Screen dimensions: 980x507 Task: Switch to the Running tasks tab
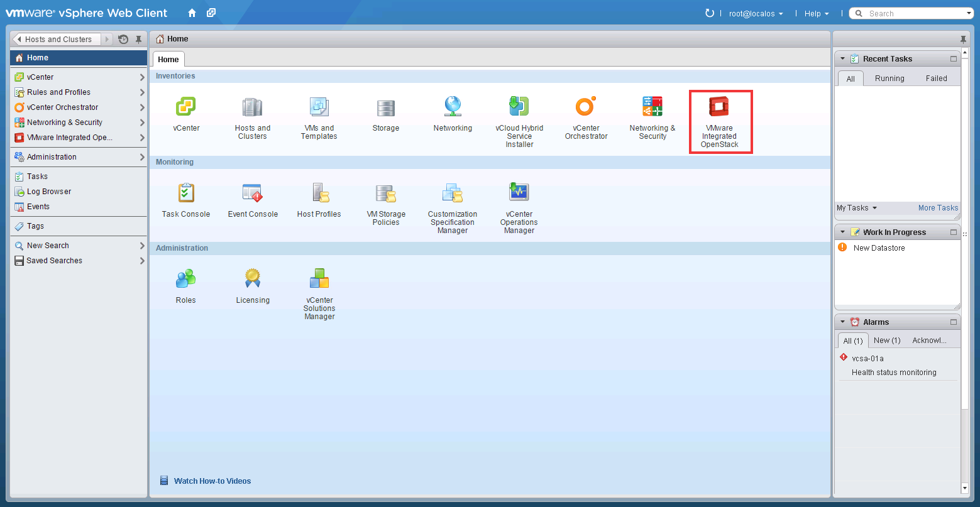[x=889, y=79]
